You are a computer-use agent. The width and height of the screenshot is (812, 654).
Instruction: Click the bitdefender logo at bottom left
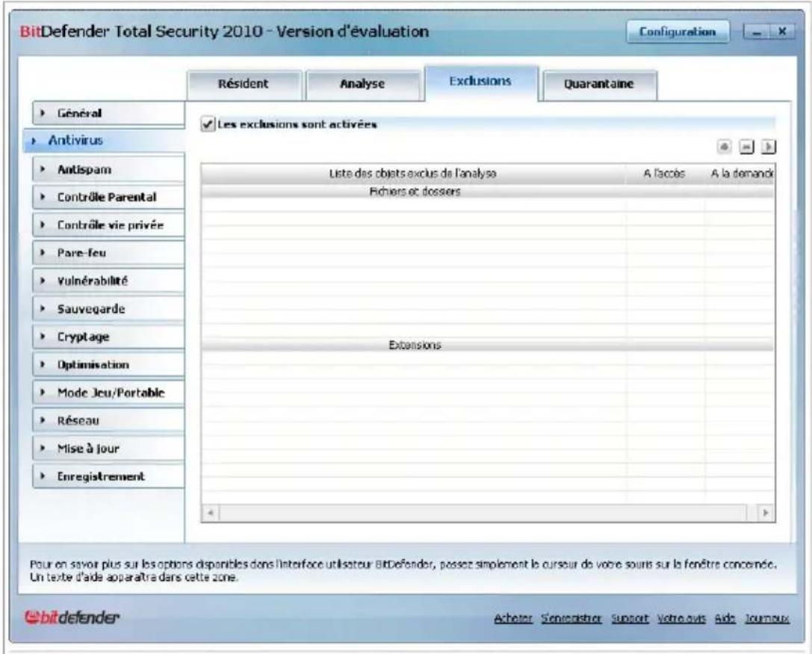[72, 617]
